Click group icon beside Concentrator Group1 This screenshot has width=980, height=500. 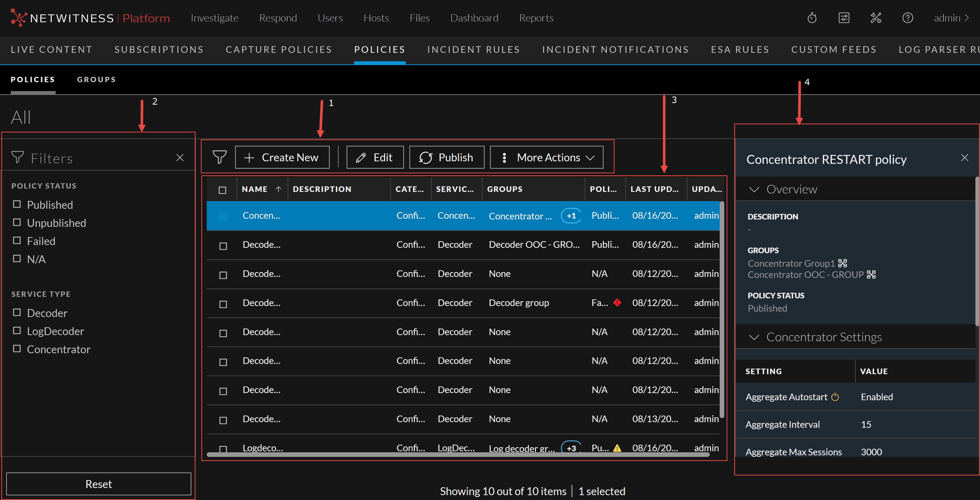tap(843, 263)
